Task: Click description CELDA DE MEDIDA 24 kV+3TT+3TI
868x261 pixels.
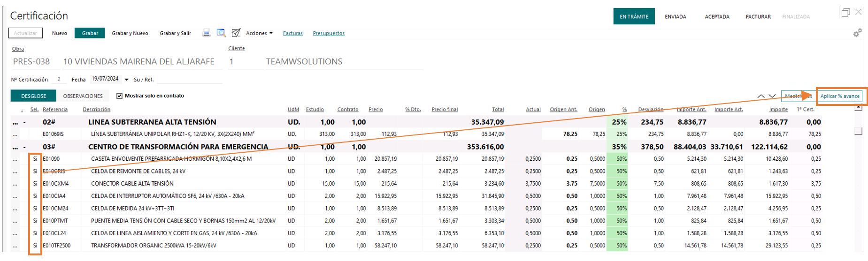Action: tap(132, 209)
